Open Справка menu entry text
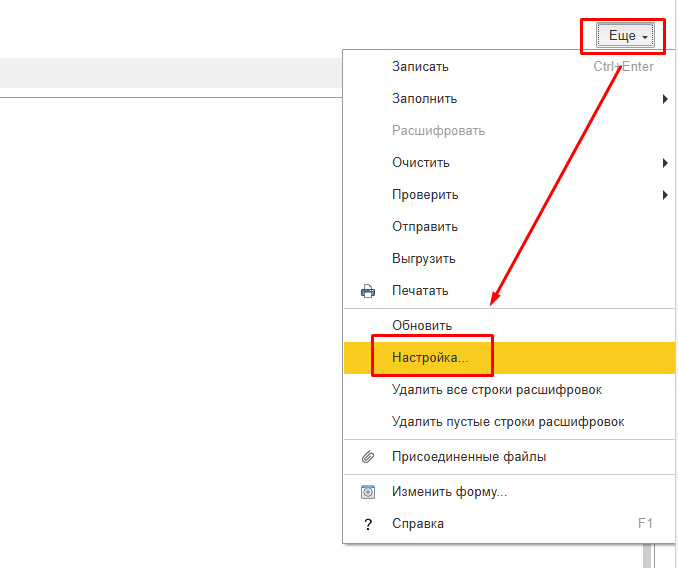This screenshot has height=568, width=678. tap(418, 524)
